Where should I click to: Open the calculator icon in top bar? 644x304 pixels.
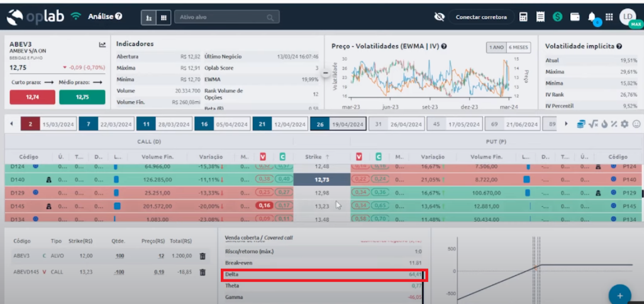523,17
